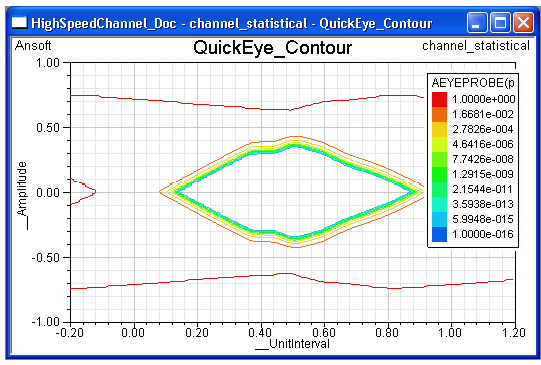Minimize the QuickEye_Contour window
The width and height of the screenshot is (541, 365).
(476, 23)
